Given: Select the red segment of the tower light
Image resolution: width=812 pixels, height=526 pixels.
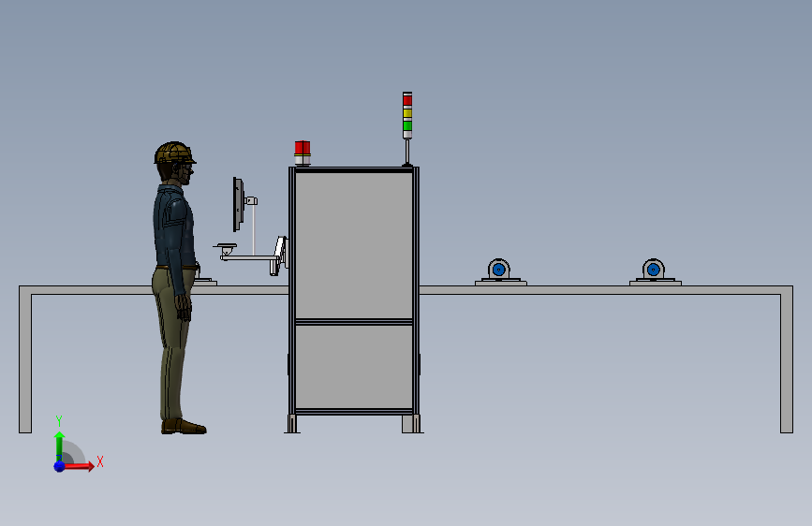Looking at the screenshot, I should 407,100.
